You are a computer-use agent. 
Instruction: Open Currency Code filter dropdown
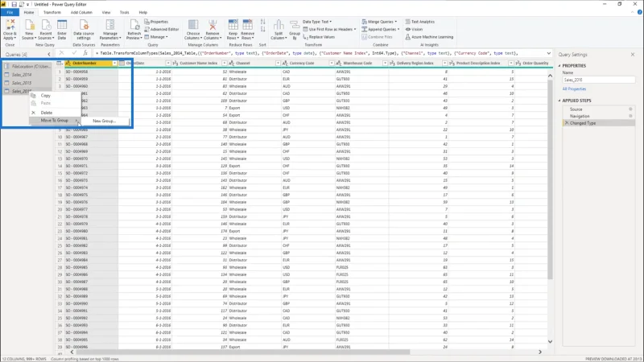click(x=332, y=64)
